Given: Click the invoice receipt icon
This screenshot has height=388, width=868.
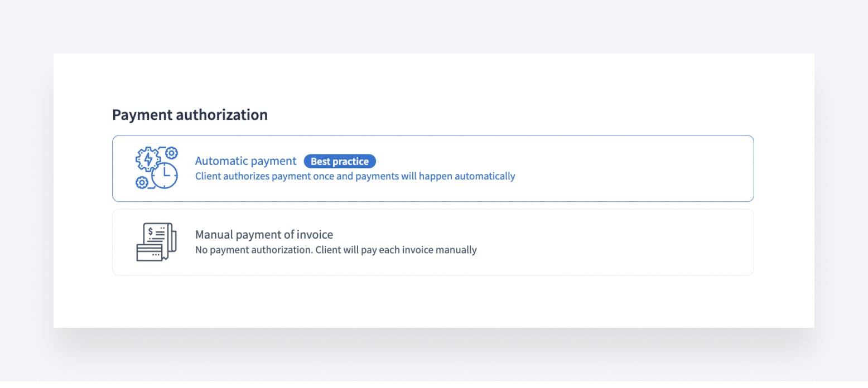Looking at the screenshot, I should click(x=159, y=236).
